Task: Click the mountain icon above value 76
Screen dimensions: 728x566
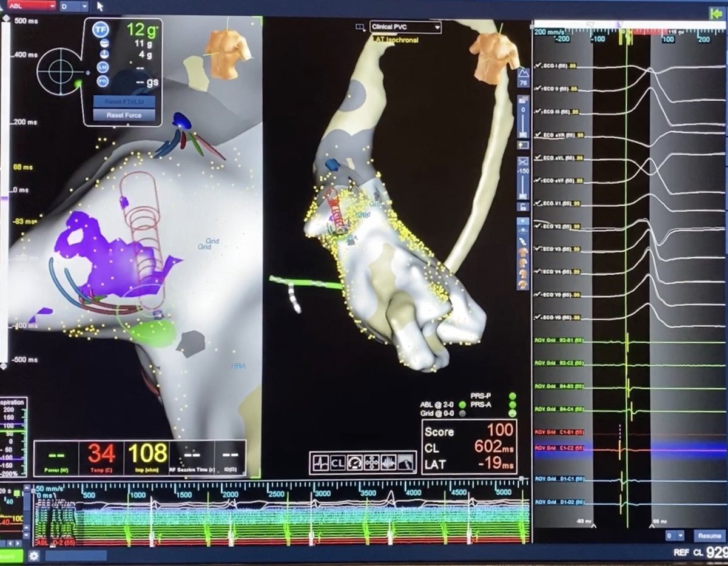Action: click(523, 73)
